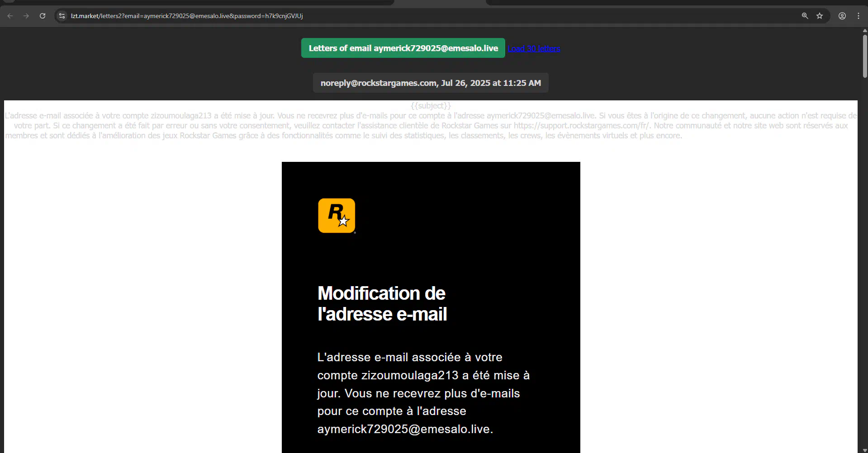
Task: Go back using browser back arrow
Action: [10, 16]
